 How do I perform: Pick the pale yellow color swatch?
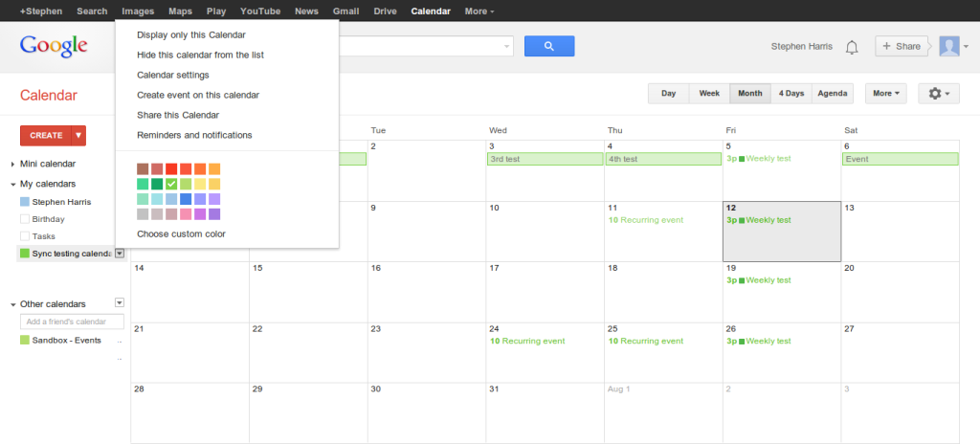(x=200, y=184)
